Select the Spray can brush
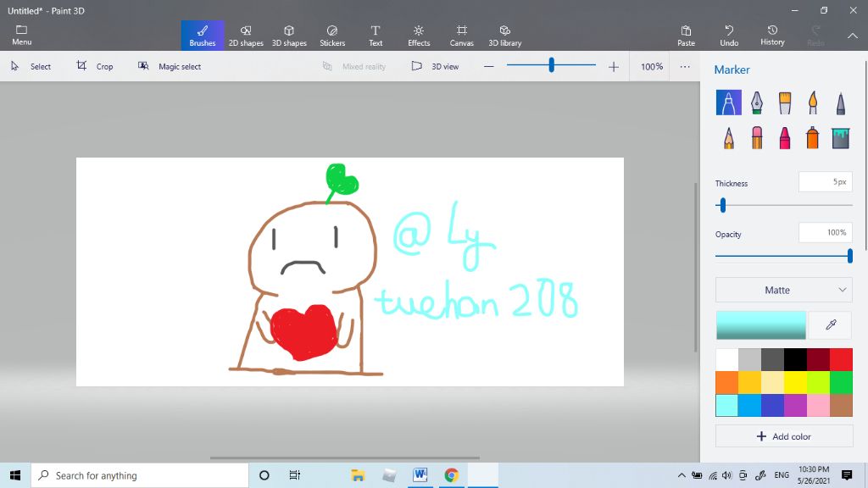Viewport: 868px width, 488px height. [x=813, y=138]
